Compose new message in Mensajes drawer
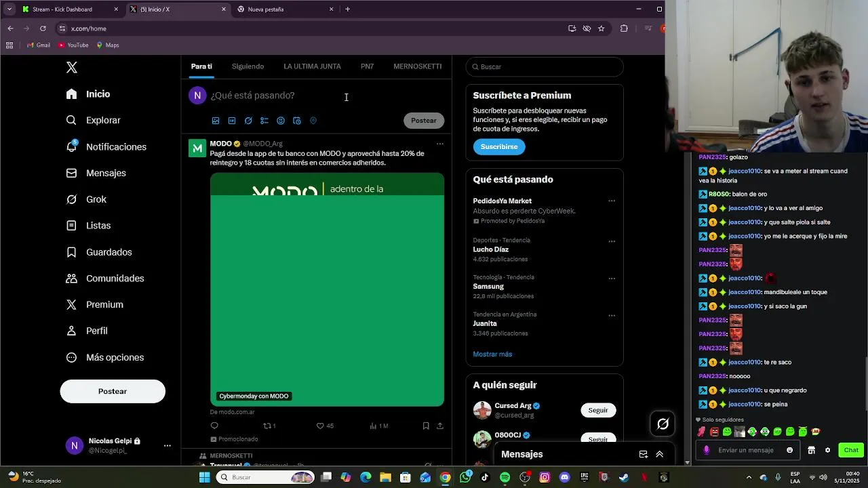868x488 pixels. (643, 454)
